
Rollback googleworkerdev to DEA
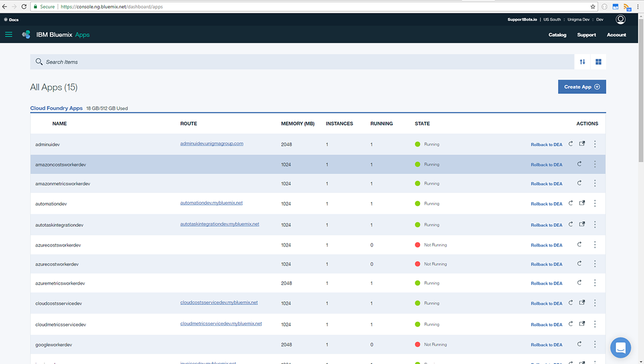click(x=546, y=345)
